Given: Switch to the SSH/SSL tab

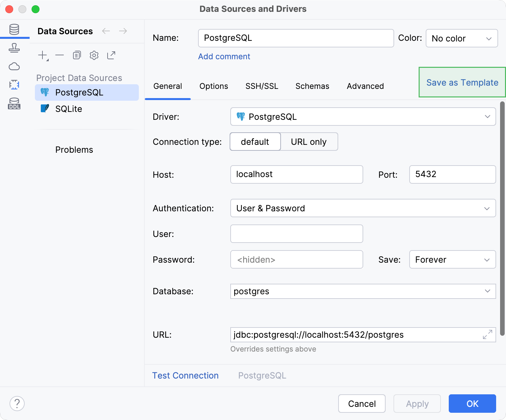Looking at the screenshot, I should [x=262, y=86].
